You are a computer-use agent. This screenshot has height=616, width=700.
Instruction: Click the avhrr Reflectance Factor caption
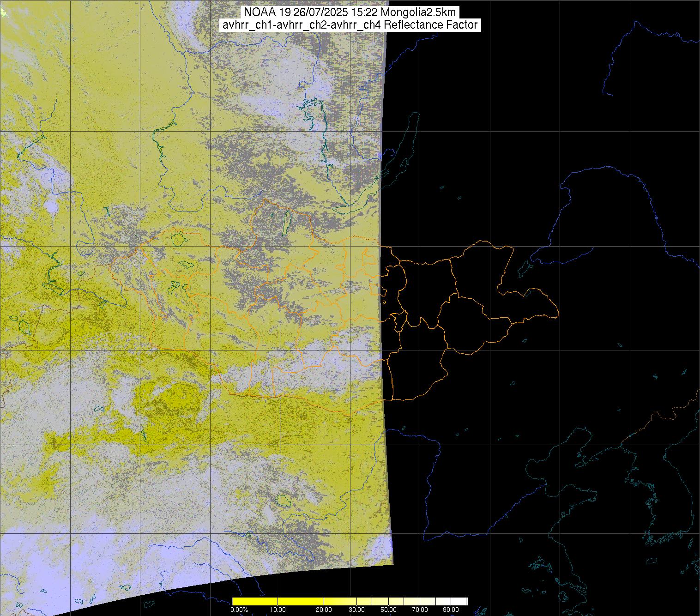[350, 25]
